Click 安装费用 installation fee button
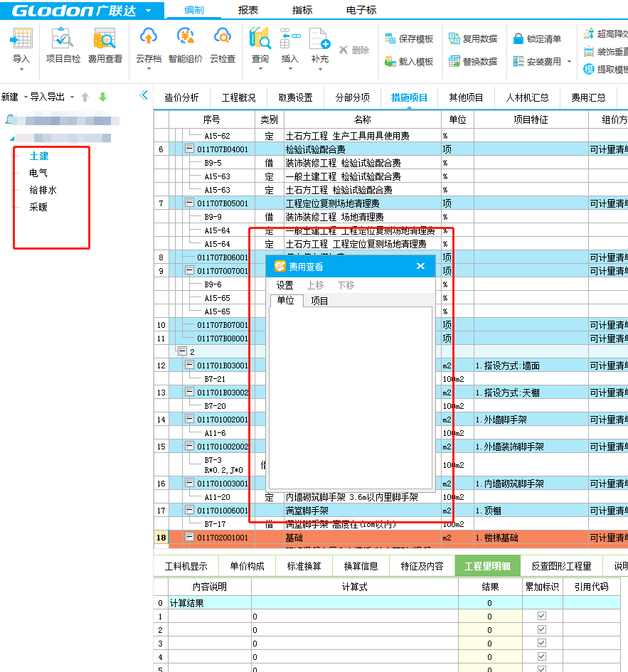 tap(537, 62)
